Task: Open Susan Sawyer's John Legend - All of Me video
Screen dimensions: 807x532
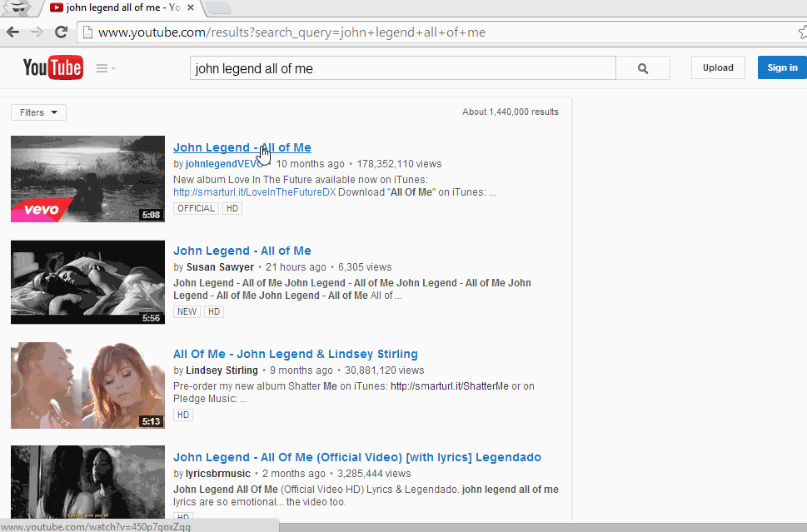Action: 242,251
